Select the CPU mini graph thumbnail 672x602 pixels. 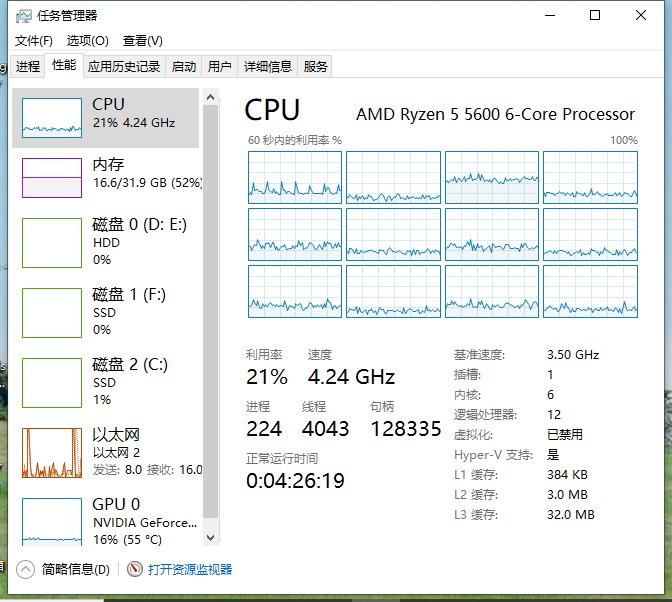pyautogui.click(x=52, y=118)
